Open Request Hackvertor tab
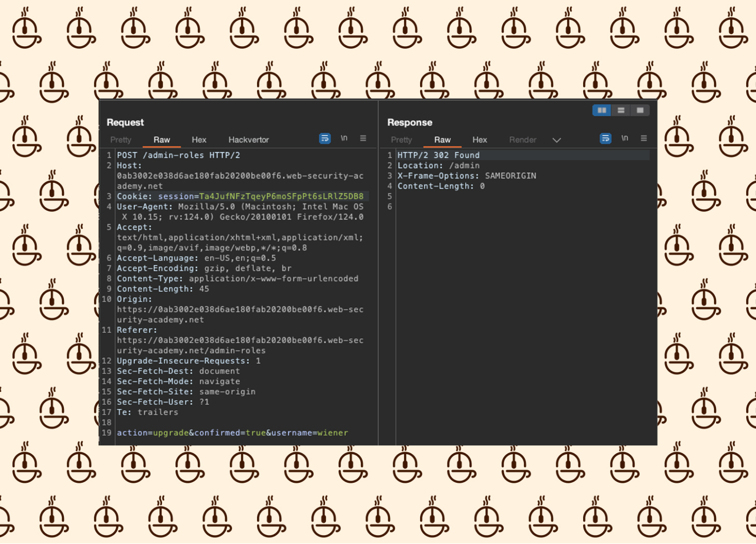 (x=249, y=140)
